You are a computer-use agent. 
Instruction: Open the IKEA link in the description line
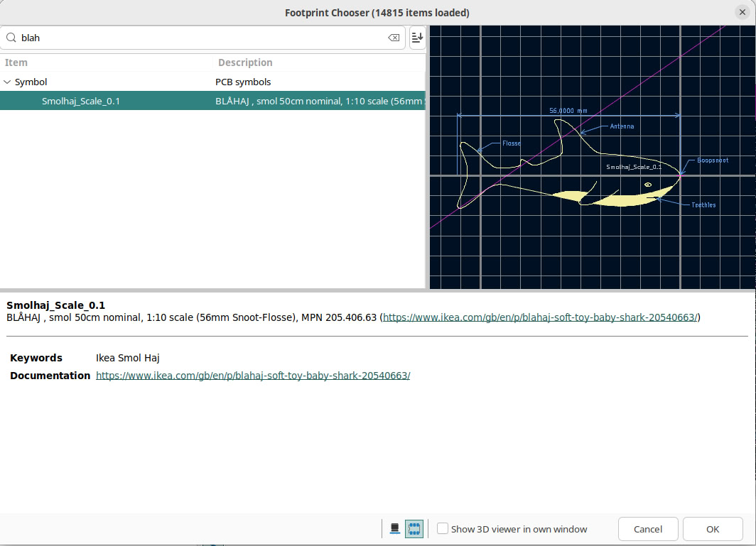tap(540, 317)
